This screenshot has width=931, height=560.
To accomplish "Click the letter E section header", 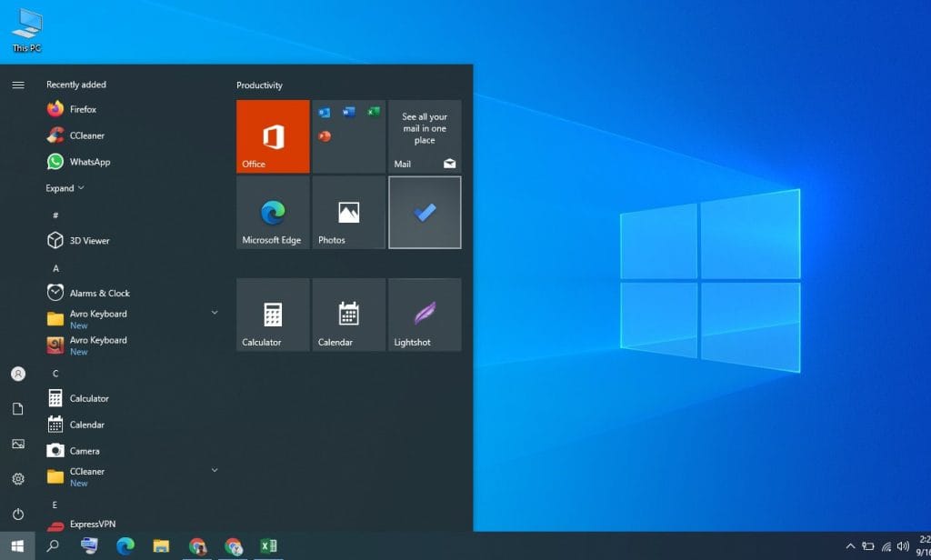I will coord(55,505).
